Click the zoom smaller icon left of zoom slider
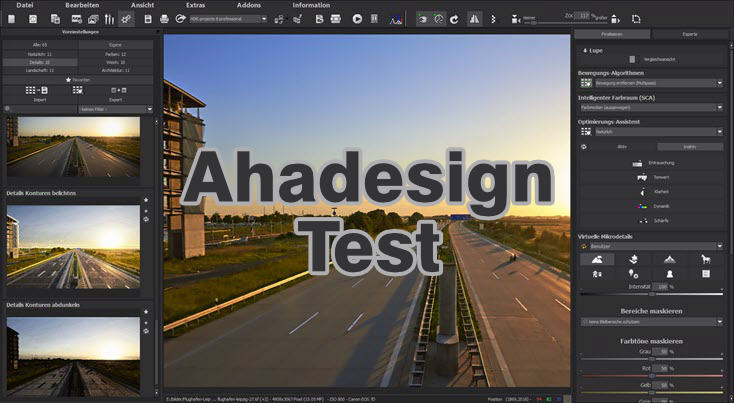This screenshot has width=734, height=403. click(x=515, y=20)
